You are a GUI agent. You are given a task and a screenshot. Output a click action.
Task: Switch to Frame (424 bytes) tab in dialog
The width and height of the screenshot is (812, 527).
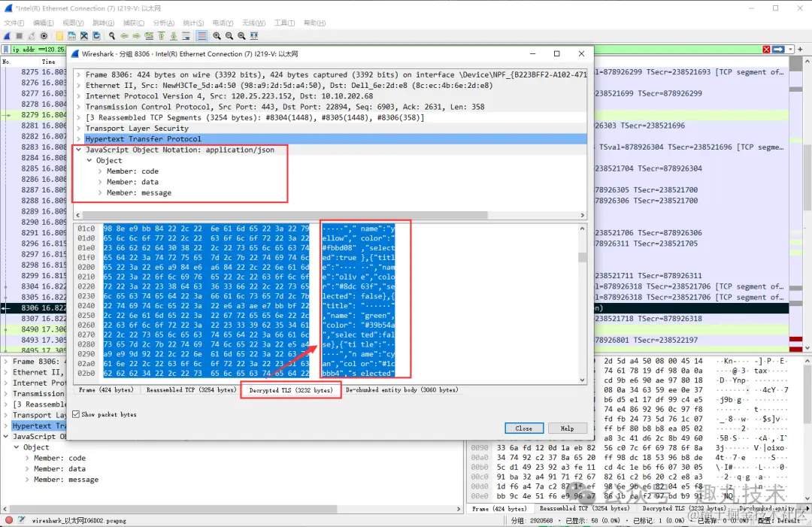coord(106,390)
